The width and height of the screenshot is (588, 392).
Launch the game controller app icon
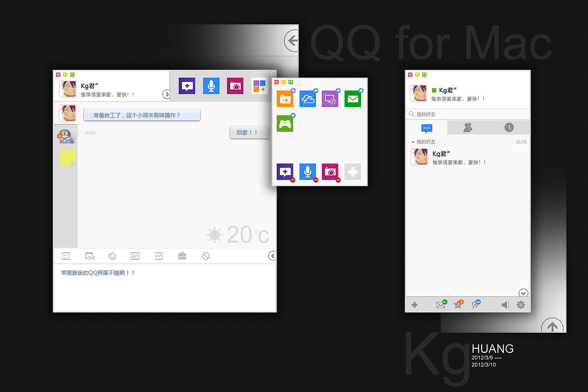click(x=285, y=123)
